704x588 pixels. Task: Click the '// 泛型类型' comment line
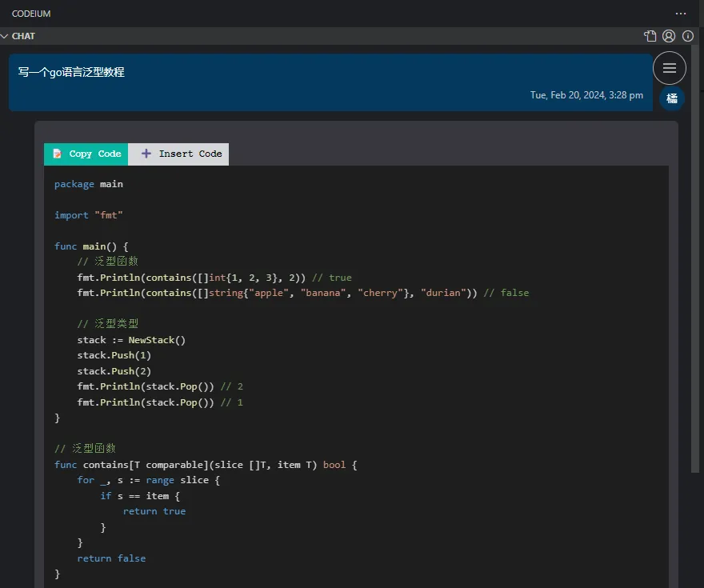(108, 324)
